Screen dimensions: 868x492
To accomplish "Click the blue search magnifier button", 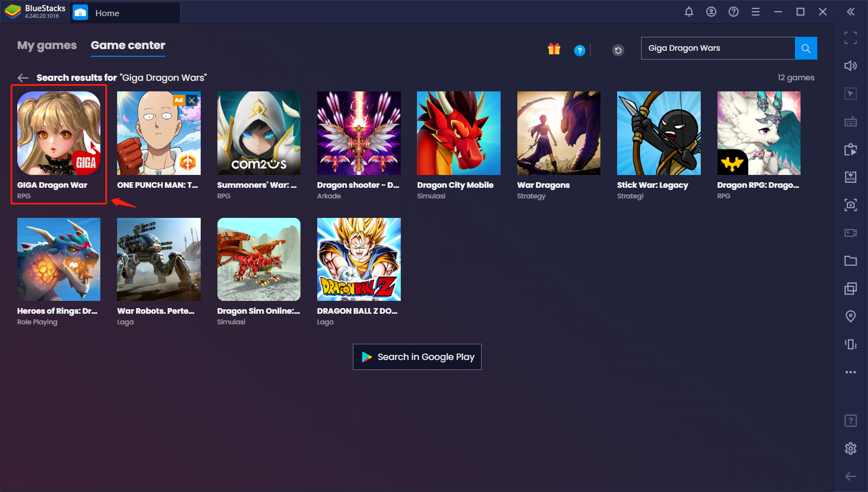I will [x=806, y=48].
